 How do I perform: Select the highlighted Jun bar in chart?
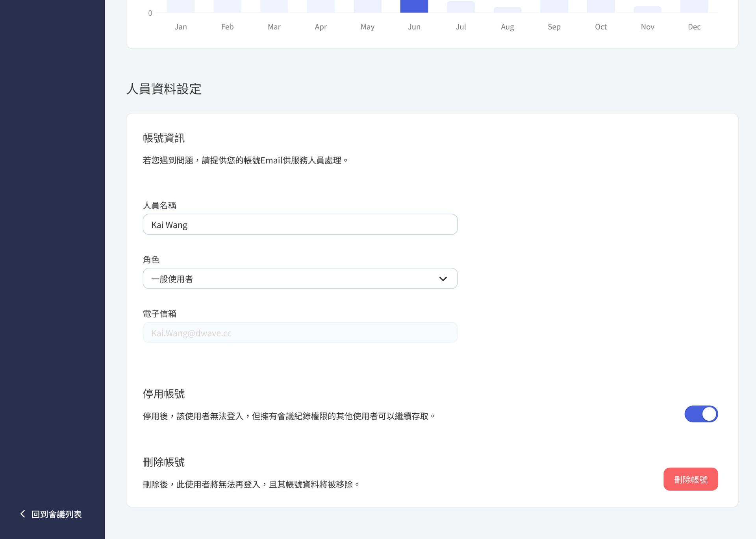tap(414, 6)
